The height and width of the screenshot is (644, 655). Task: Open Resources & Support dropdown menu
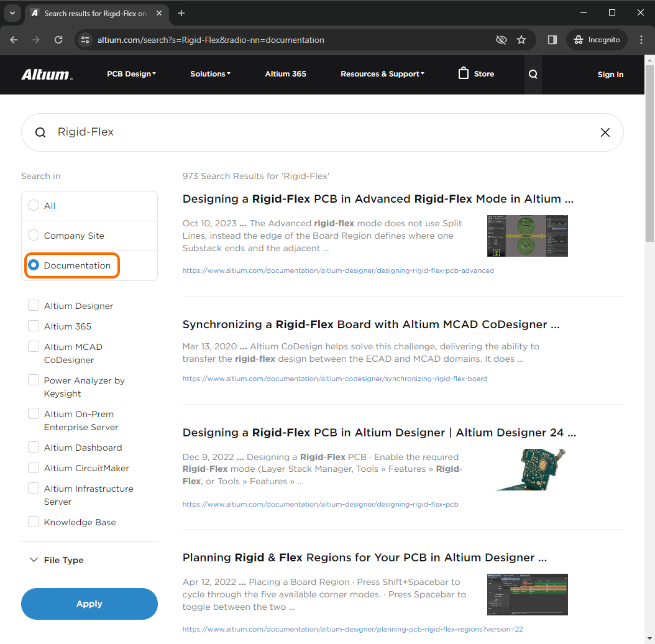coord(382,74)
